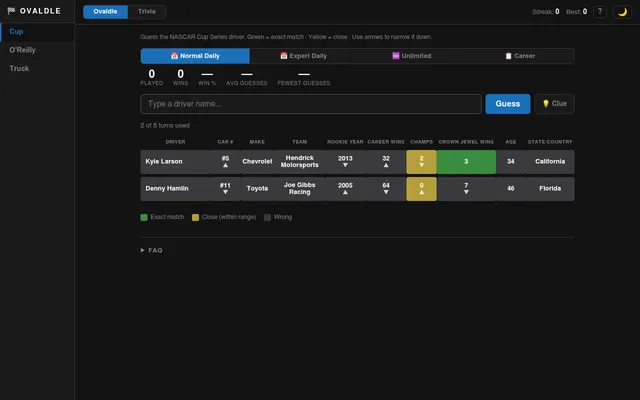Click Denny Hamlin's age 46 cell
Screen dimensions: 640x400
[511, 189]
